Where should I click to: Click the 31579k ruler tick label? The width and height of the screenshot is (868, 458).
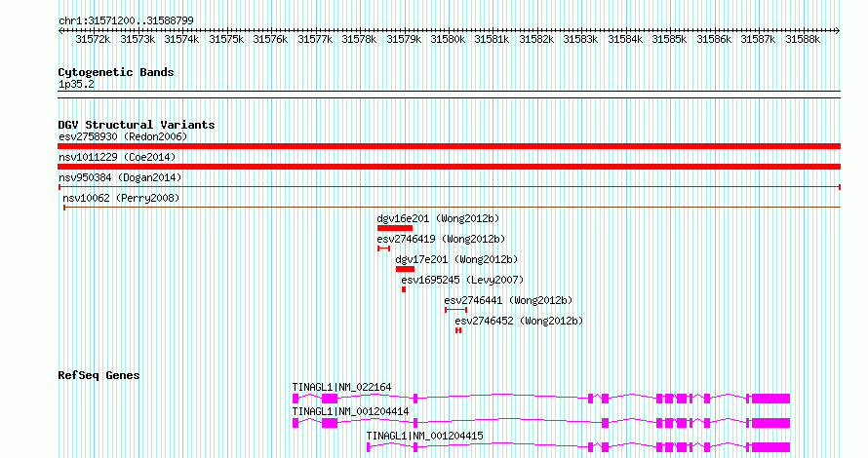point(404,39)
